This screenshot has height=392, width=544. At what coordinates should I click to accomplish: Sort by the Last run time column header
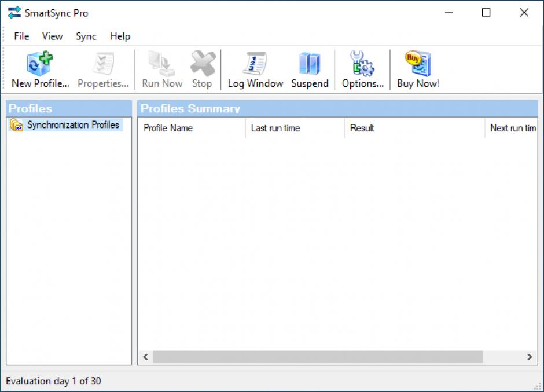[x=295, y=128]
